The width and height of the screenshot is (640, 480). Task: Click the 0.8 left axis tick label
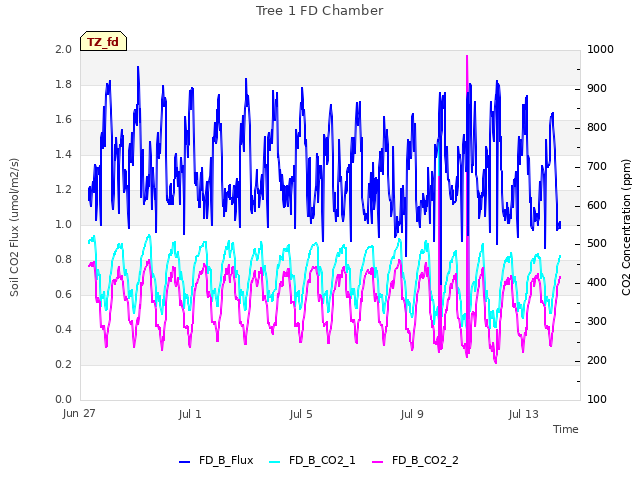64,260
